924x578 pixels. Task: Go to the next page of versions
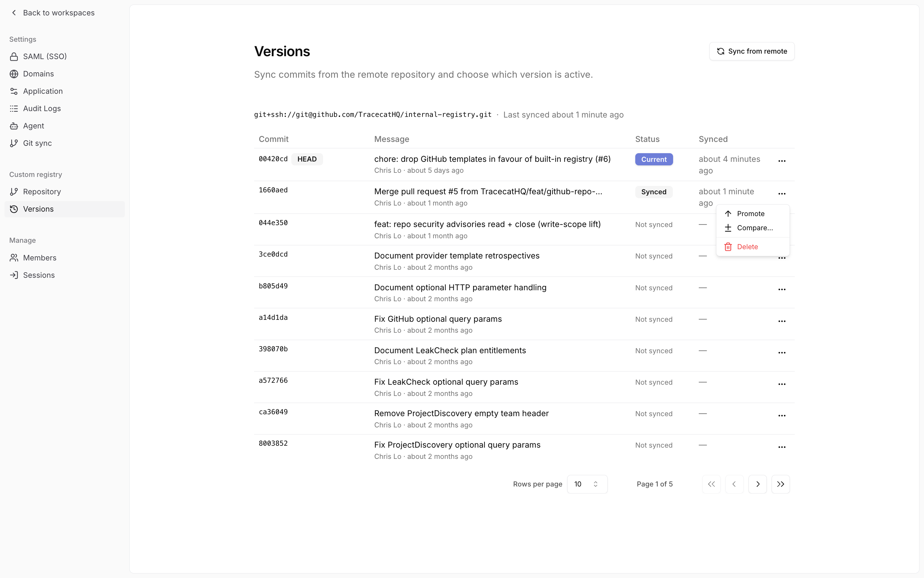[757, 484]
